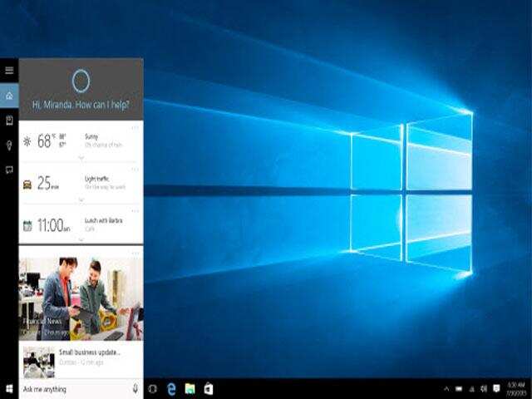The height and width of the screenshot is (399, 532).
Task: Click the Windows Start button
Action: point(9,389)
